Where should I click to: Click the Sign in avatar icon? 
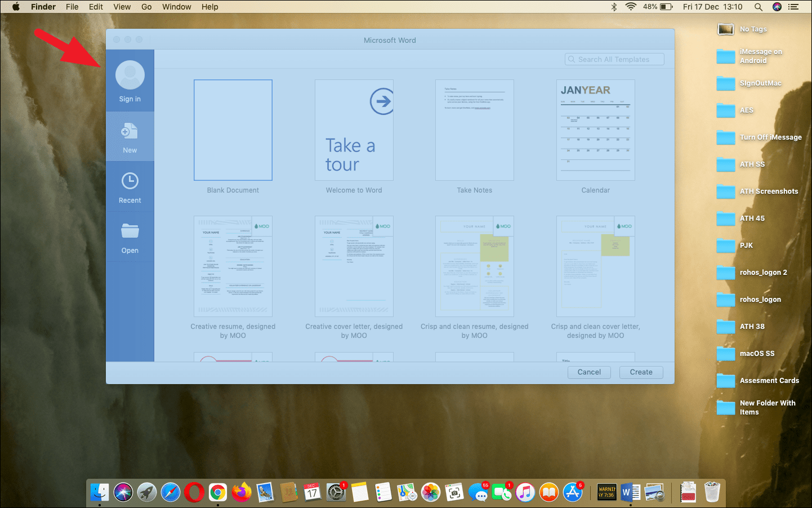point(130,75)
